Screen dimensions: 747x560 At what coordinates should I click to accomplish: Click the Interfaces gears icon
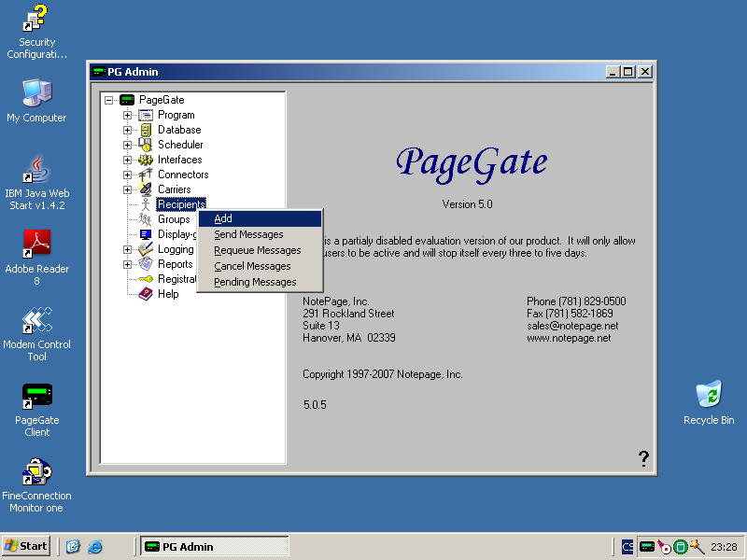coord(146,160)
